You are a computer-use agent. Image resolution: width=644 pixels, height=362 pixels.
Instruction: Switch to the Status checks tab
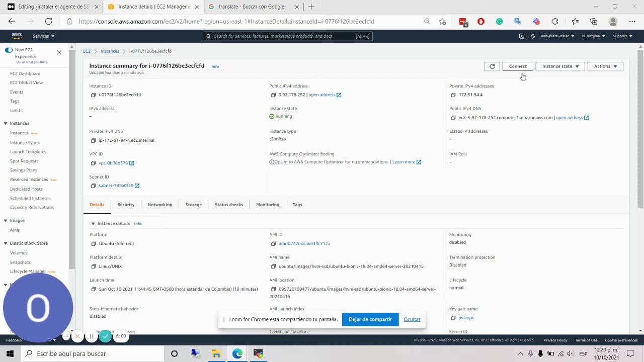coord(229,205)
